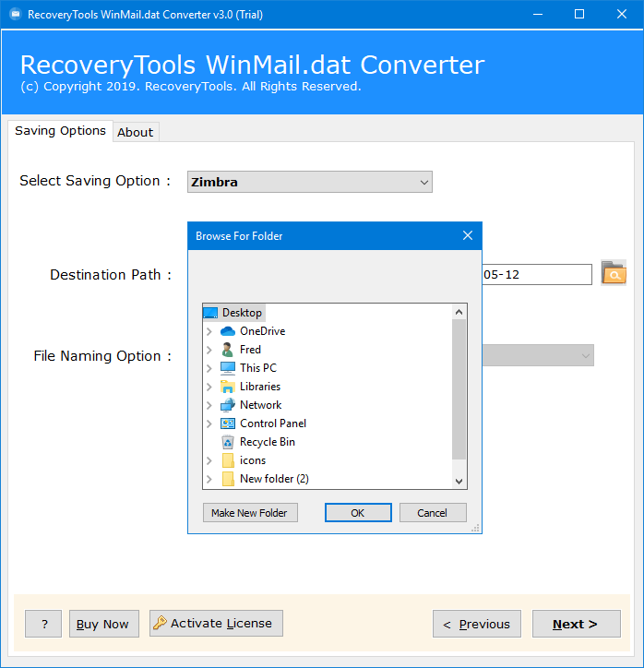
Task: Expand the Network node
Action: [209, 405]
